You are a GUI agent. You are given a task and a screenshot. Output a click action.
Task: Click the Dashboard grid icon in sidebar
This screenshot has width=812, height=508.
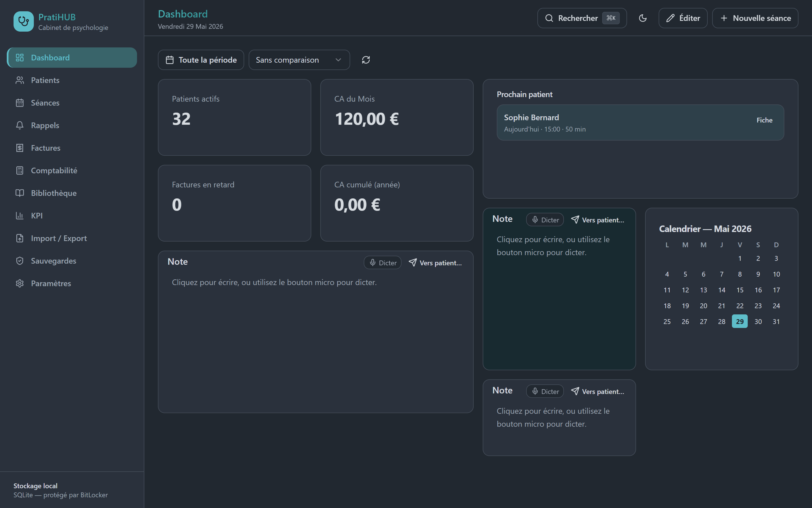point(20,58)
